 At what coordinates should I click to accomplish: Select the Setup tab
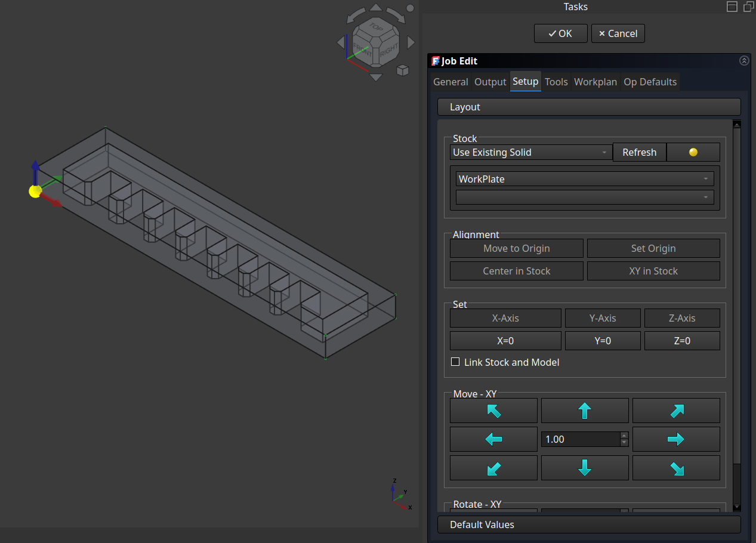click(x=526, y=81)
